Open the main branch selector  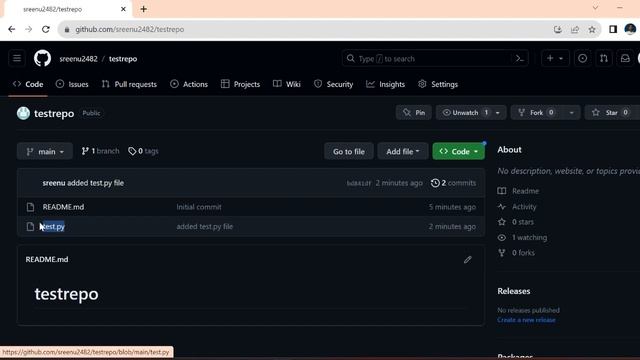[x=45, y=151]
